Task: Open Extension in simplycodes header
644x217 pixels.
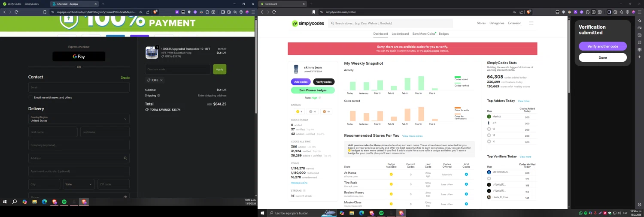Action: click(515, 23)
